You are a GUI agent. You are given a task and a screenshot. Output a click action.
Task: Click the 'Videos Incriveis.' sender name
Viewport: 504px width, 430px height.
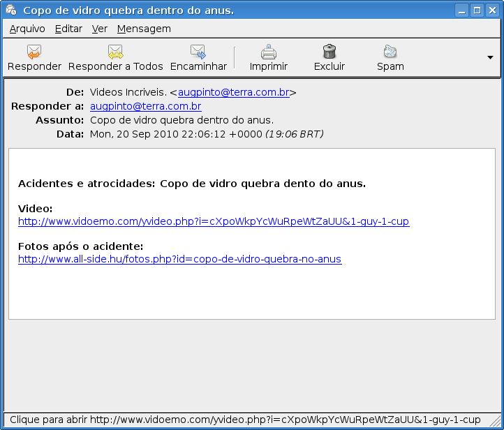[128, 92]
